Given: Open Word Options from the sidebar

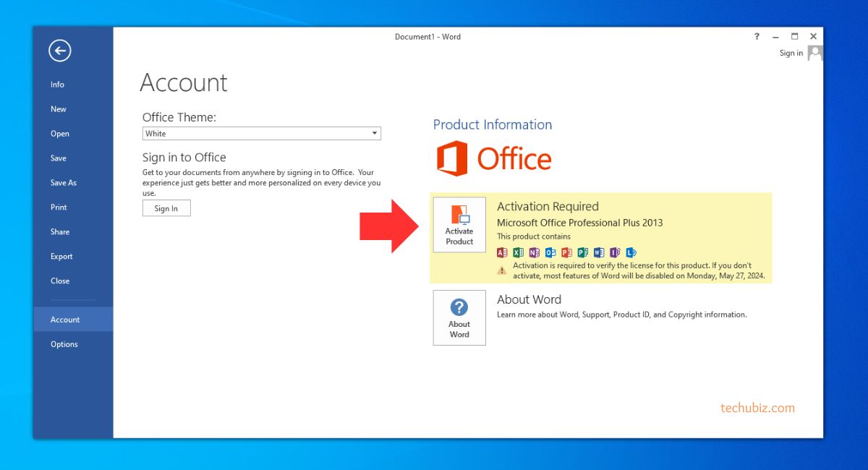Looking at the screenshot, I should tap(74, 344).
